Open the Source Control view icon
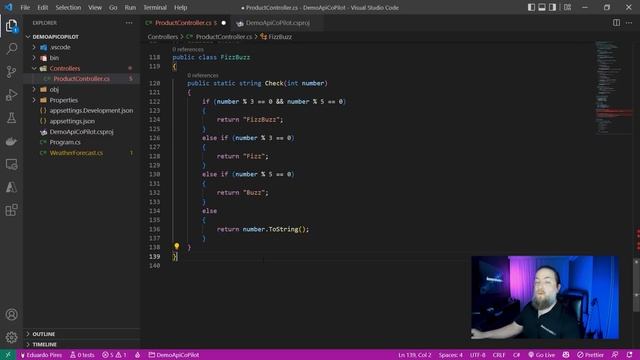Image resolution: width=640 pixels, height=360 pixels. point(11,72)
